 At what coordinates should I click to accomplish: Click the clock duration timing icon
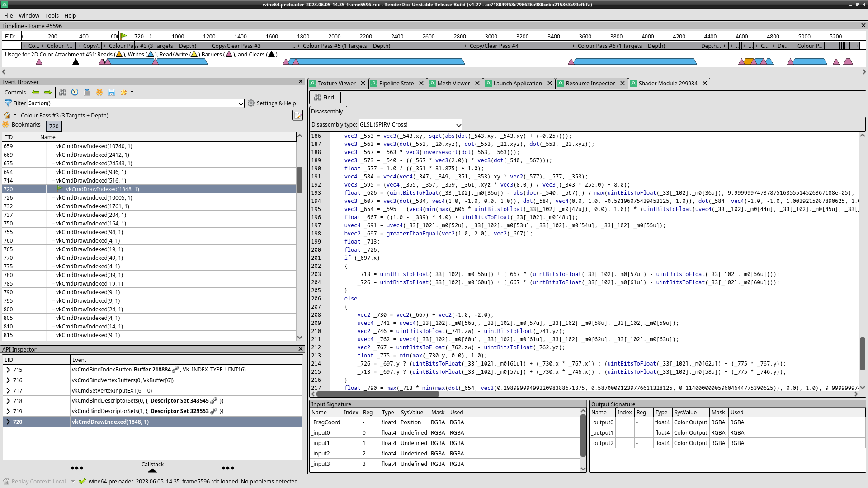point(75,92)
